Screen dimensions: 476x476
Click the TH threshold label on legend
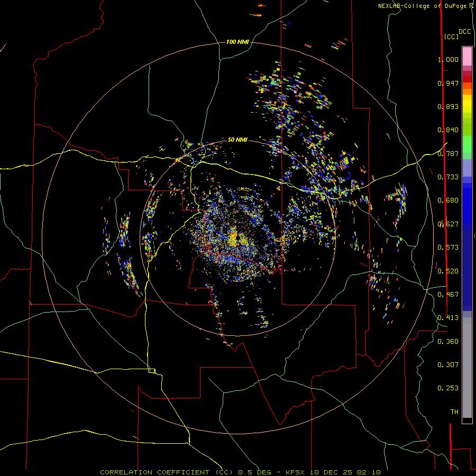pos(454,412)
